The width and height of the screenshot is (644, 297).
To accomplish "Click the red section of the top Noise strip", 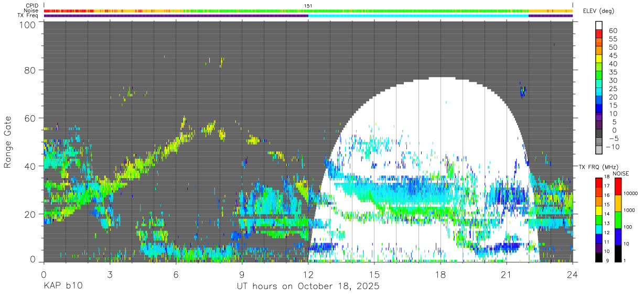I will pyautogui.click(x=68, y=11).
